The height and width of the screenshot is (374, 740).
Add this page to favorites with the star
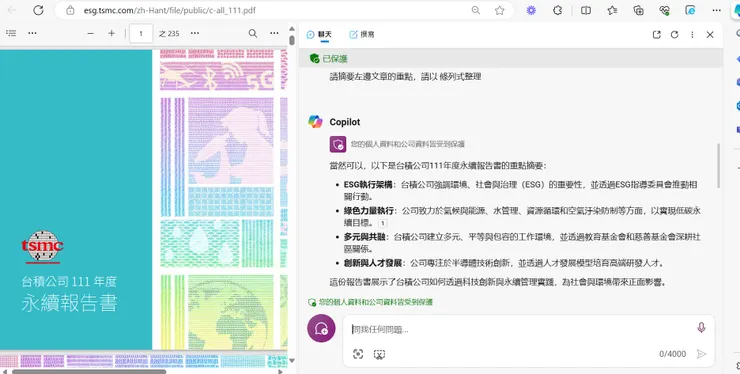pyautogui.click(x=499, y=10)
